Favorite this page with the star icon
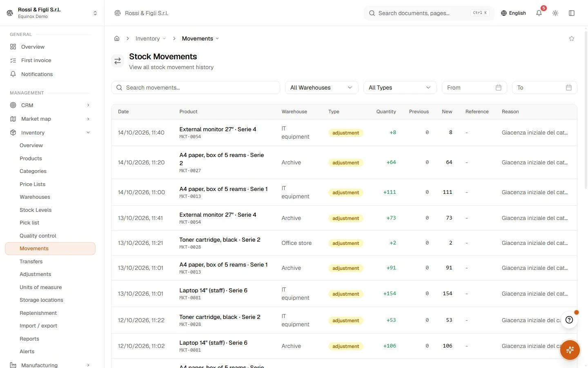The height and width of the screenshot is (368, 588). pyautogui.click(x=572, y=38)
